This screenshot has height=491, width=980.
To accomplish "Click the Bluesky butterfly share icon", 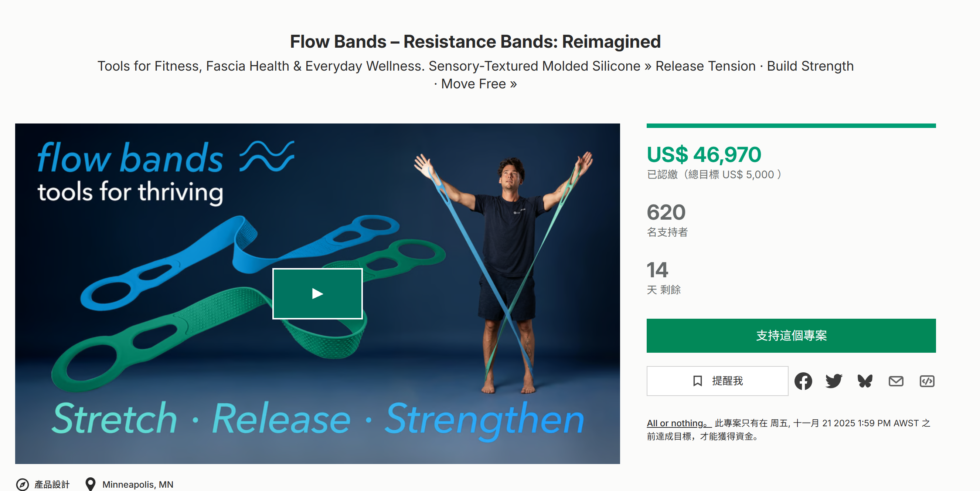I will pyautogui.click(x=865, y=381).
